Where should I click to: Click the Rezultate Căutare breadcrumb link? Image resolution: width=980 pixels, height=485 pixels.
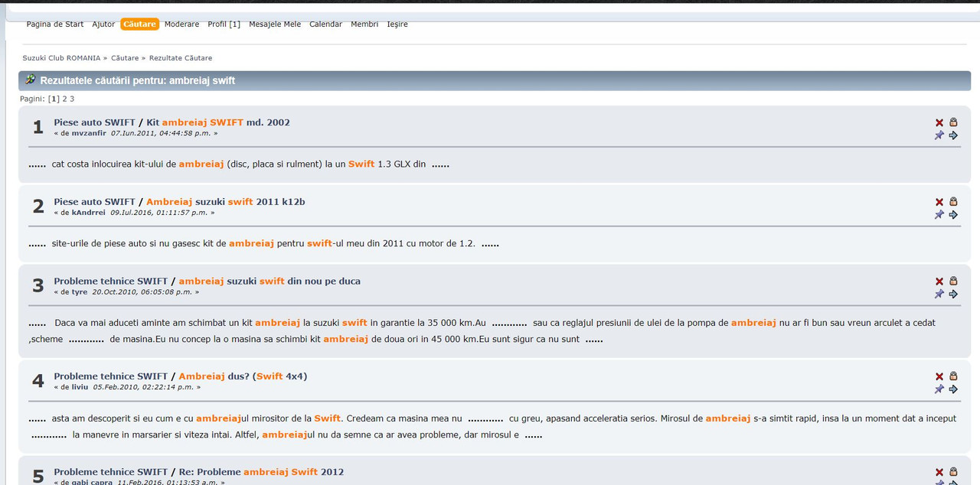coord(181,58)
